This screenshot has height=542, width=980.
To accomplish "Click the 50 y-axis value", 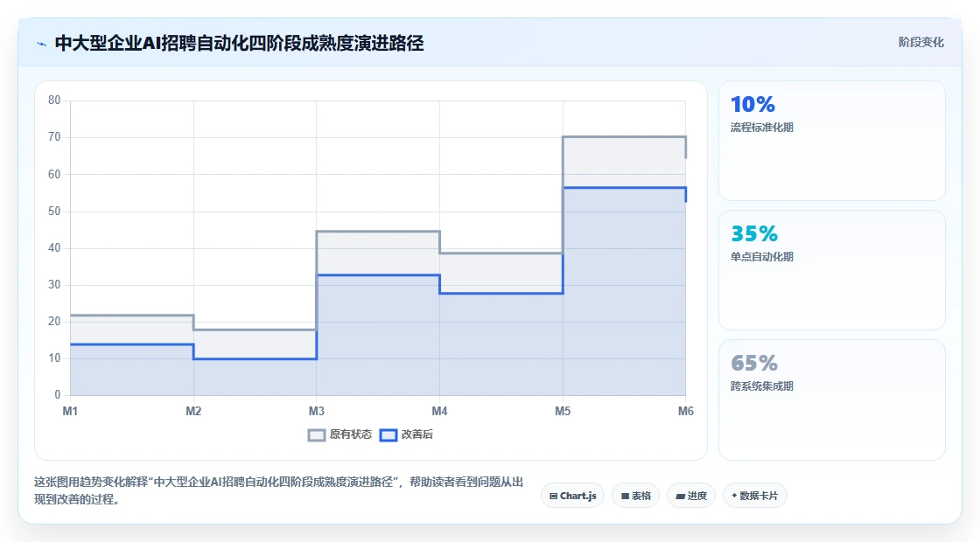I will pyautogui.click(x=54, y=211).
